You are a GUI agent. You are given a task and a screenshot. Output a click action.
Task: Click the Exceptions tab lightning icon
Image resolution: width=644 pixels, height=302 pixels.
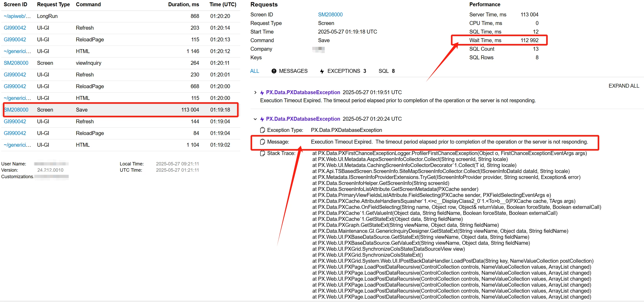coord(322,71)
